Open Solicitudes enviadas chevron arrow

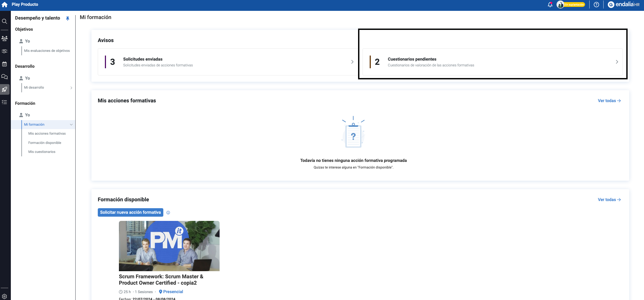coord(352,62)
